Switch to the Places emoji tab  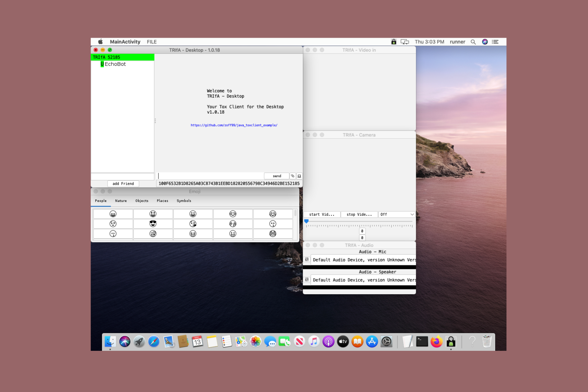(x=163, y=201)
